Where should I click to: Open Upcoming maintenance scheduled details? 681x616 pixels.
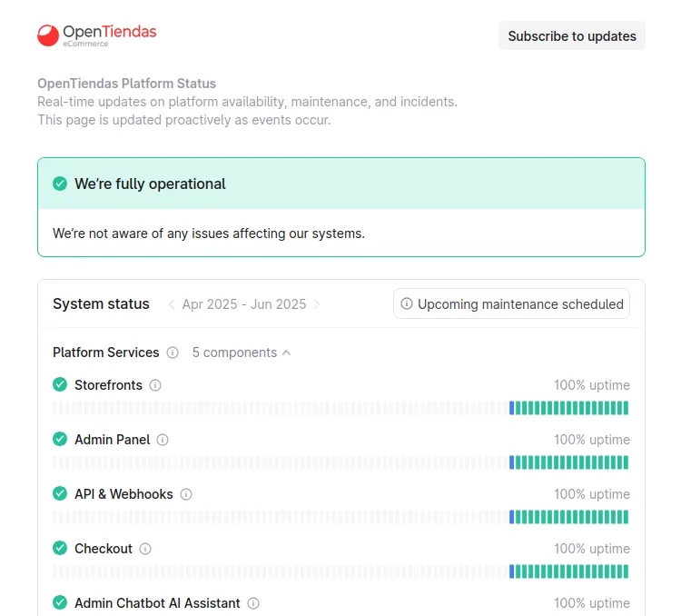tap(511, 303)
